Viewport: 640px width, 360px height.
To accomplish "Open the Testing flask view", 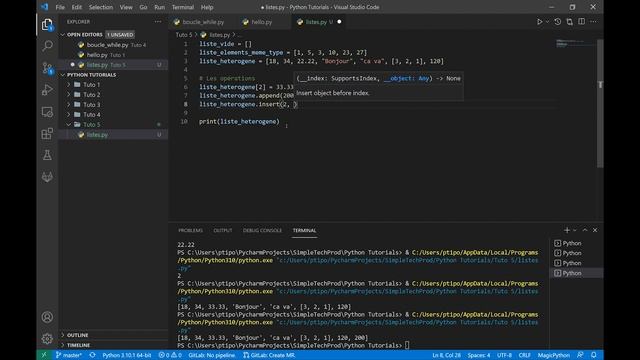I will pos(47,155).
